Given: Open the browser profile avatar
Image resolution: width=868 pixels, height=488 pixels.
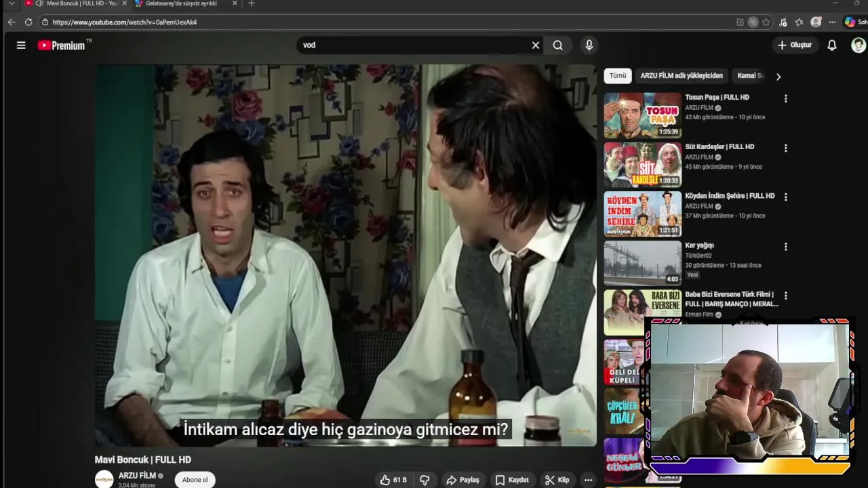Looking at the screenshot, I should [816, 22].
